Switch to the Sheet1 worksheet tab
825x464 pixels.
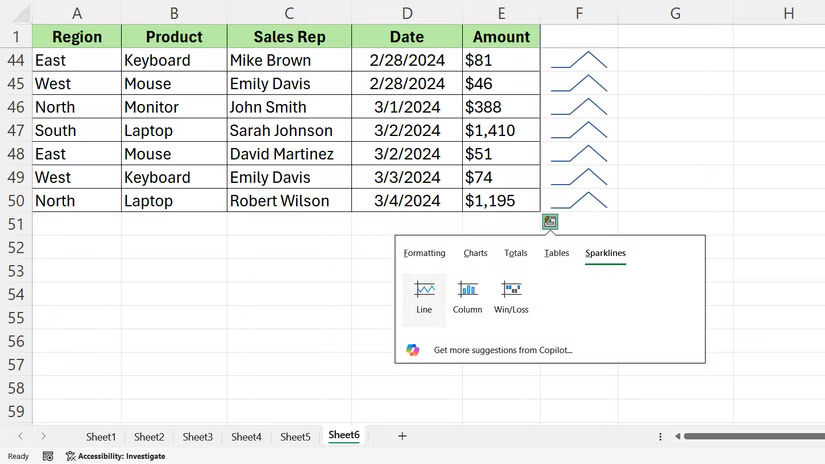(100, 436)
